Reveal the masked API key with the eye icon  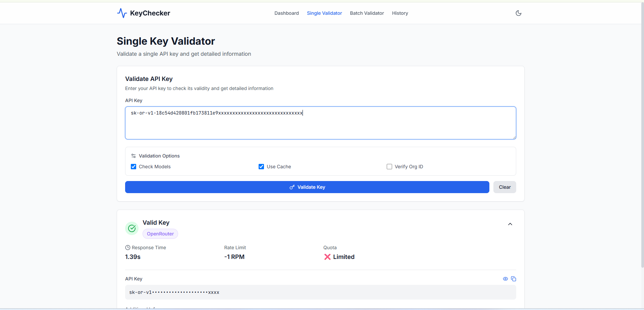pyautogui.click(x=505, y=279)
